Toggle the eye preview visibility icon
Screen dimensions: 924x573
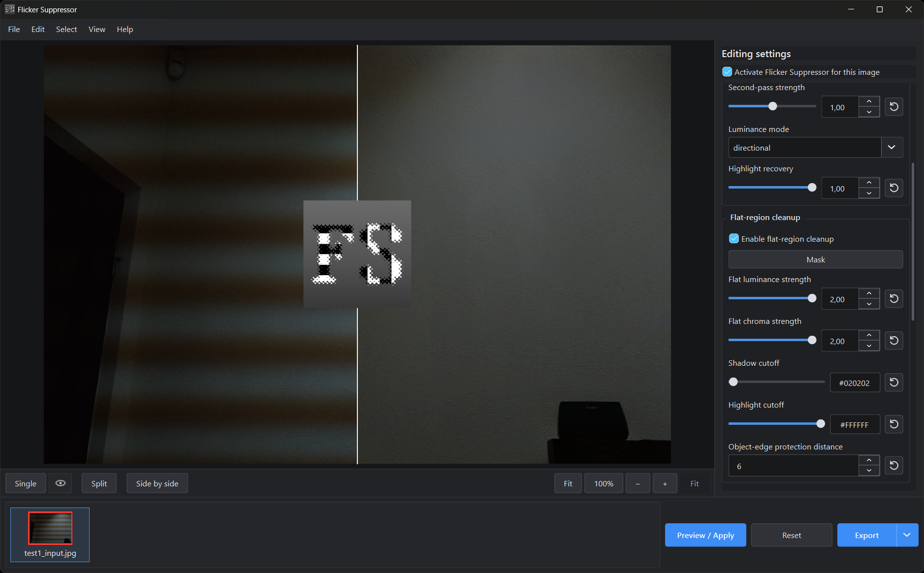61,483
